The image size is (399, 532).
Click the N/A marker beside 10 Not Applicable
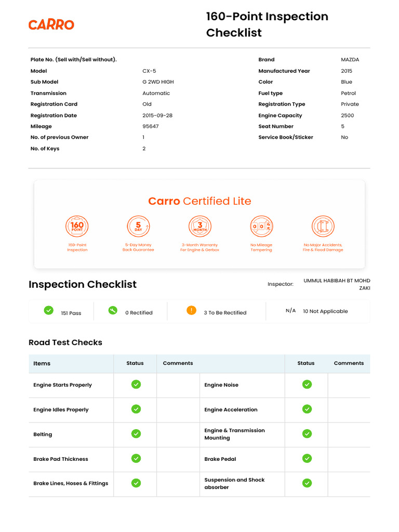pyautogui.click(x=291, y=311)
